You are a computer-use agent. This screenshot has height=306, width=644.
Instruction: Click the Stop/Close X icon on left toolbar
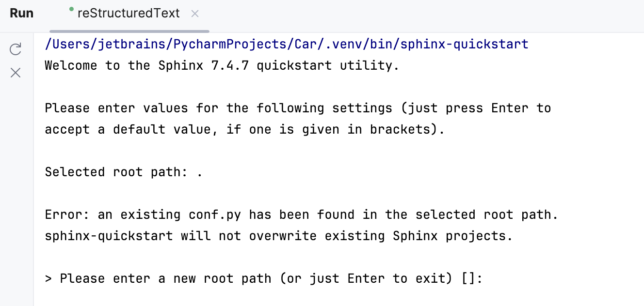click(x=15, y=72)
